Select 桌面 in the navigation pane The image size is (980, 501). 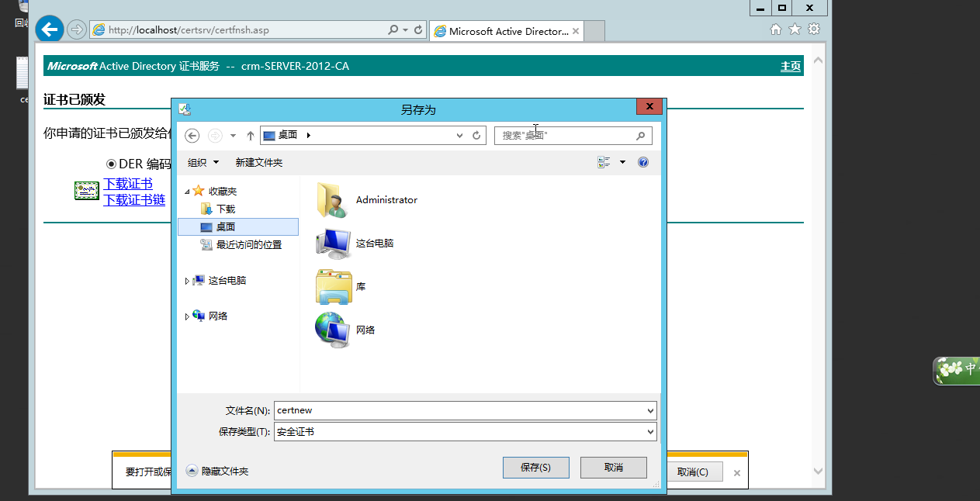point(238,227)
